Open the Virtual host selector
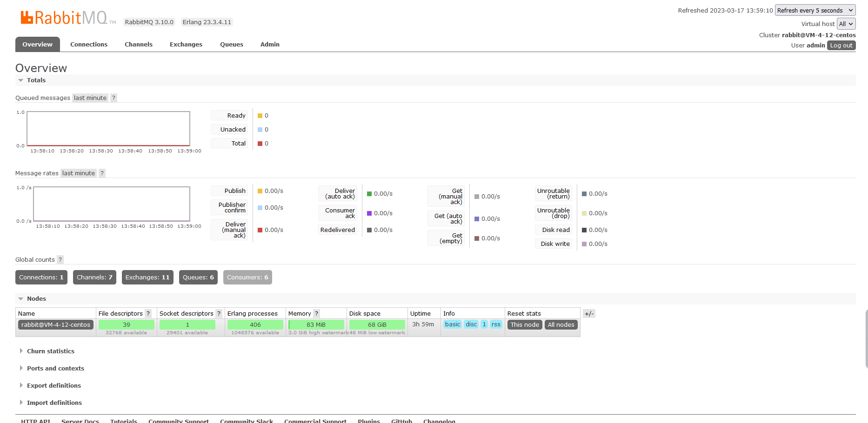Image resolution: width=868 pixels, height=423 pixels. pos(846,24)
